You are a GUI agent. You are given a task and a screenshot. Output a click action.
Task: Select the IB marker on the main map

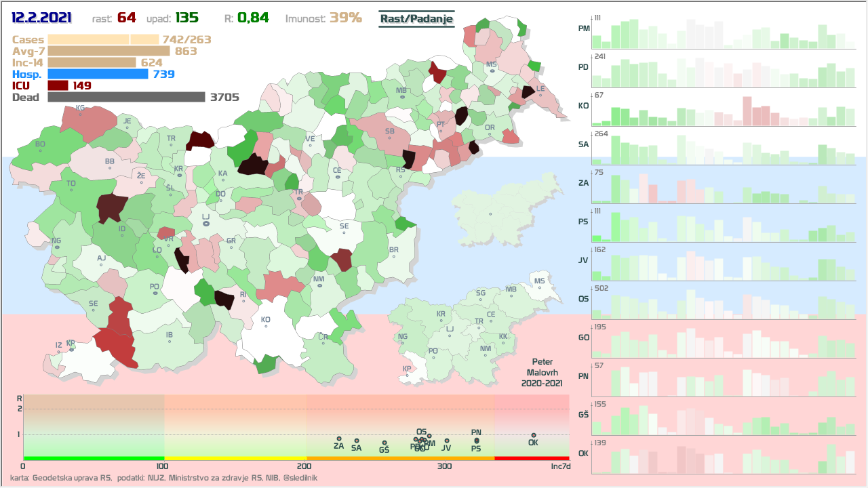(170, 340)
